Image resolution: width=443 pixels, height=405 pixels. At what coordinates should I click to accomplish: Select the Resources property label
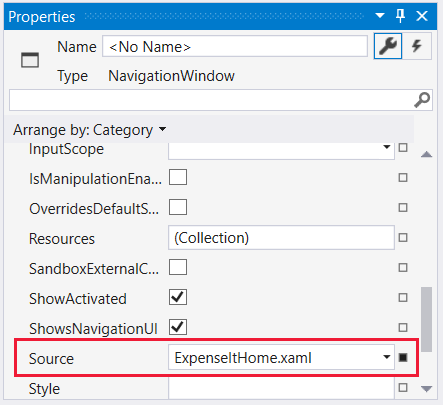pos(62,239)
